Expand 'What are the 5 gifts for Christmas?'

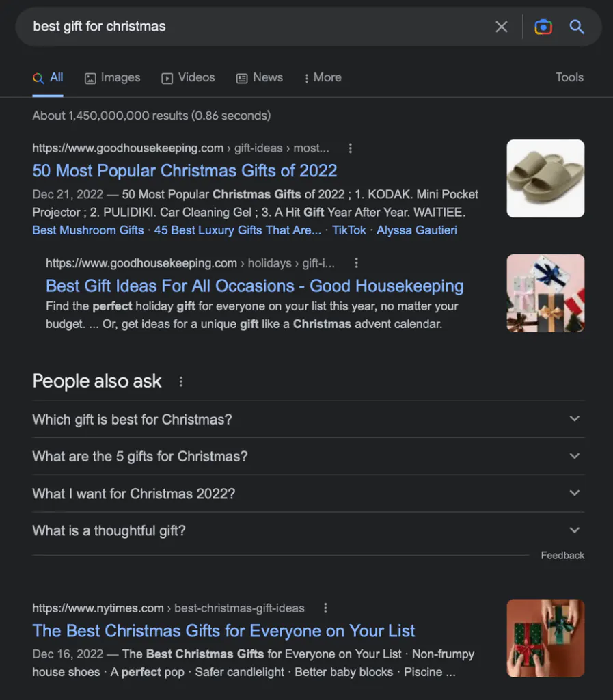point(308,456)
